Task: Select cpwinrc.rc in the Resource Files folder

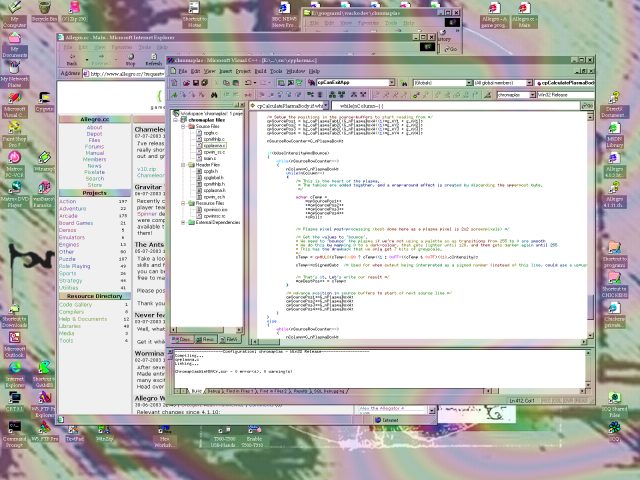Action: pos(214,216)
